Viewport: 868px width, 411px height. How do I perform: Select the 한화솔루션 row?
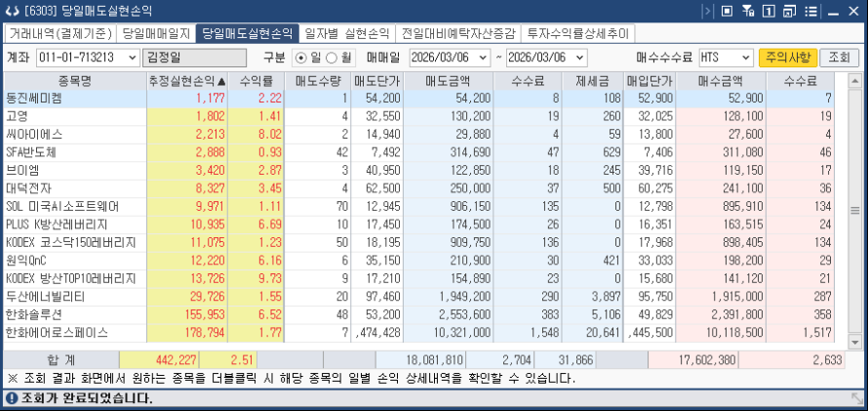[419, 314]
